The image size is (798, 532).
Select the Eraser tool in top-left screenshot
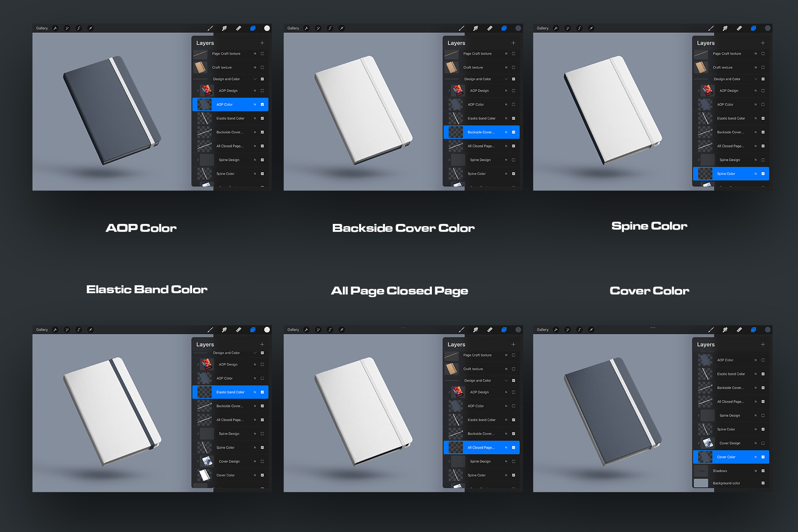(x=239, y=28)
